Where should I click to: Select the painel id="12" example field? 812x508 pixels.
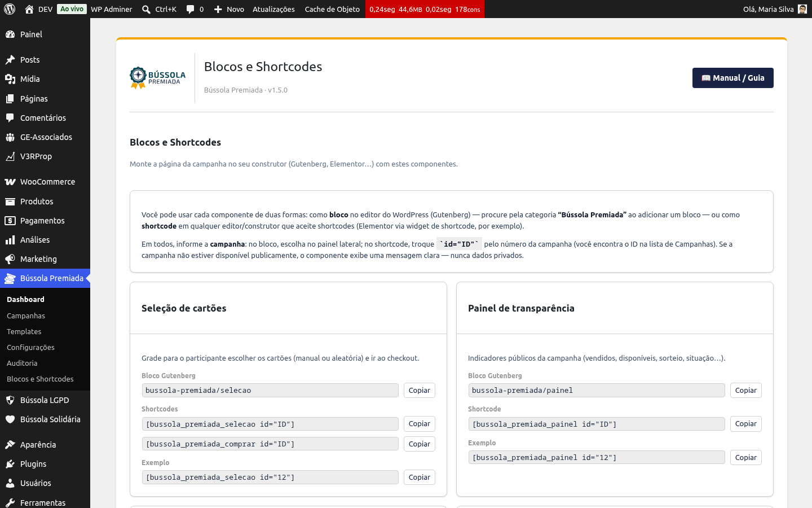597,458
